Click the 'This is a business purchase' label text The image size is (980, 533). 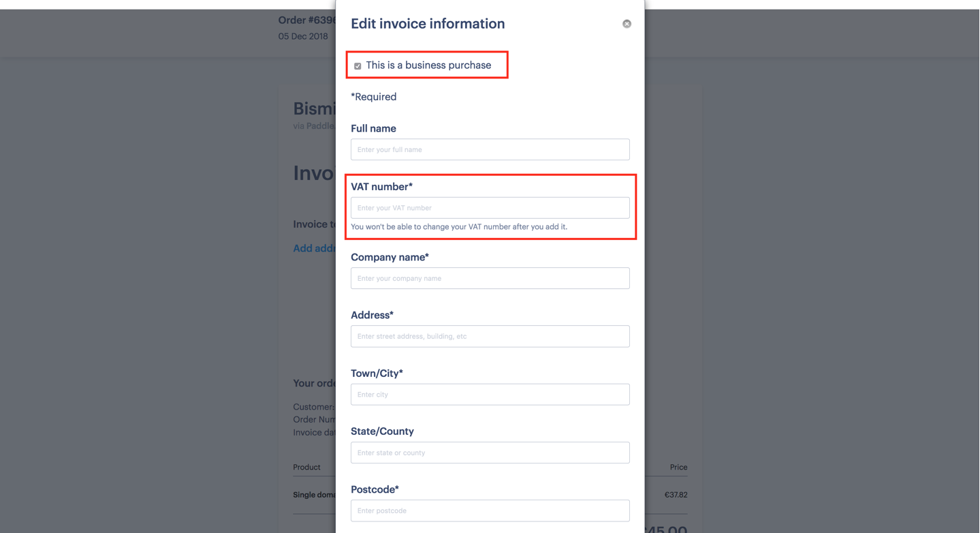tap(428, 65)
